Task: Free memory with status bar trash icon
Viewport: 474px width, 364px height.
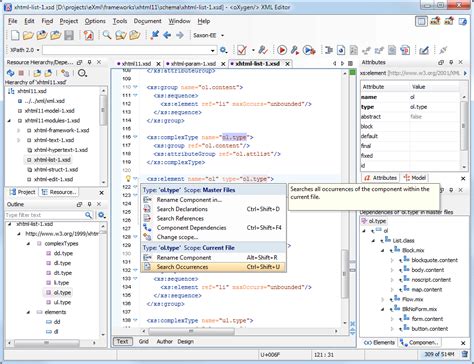Action: pos(465,354)
